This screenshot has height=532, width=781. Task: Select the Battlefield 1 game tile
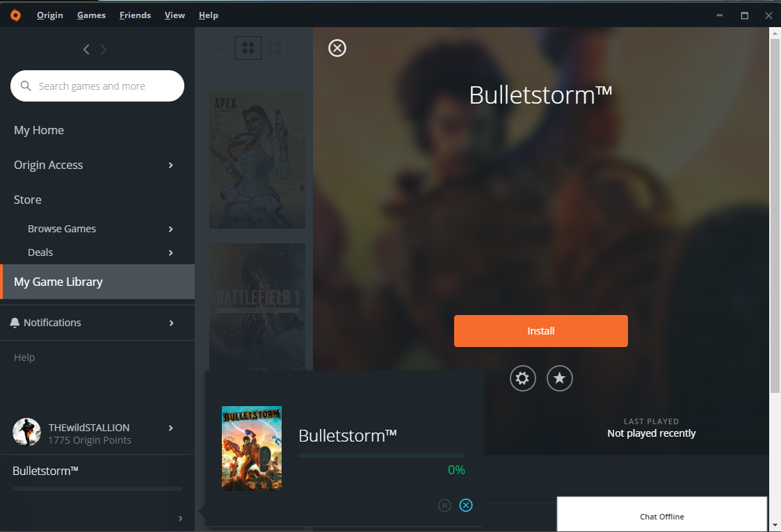tap(257, 307)
